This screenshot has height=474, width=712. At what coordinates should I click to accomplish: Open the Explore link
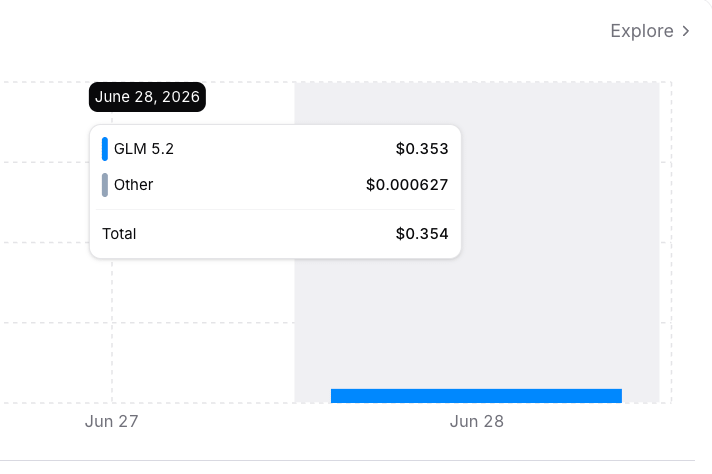coord(650,31)
